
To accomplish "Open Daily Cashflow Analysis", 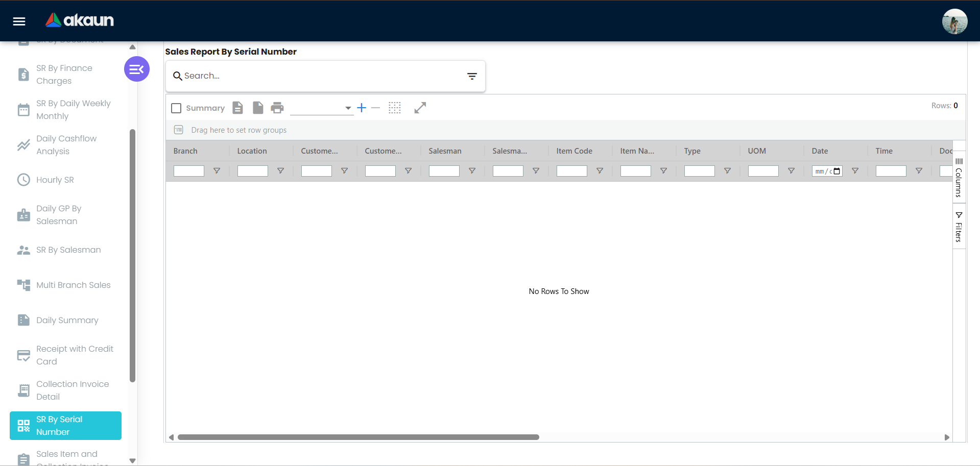I will click(x=65, y=145).
